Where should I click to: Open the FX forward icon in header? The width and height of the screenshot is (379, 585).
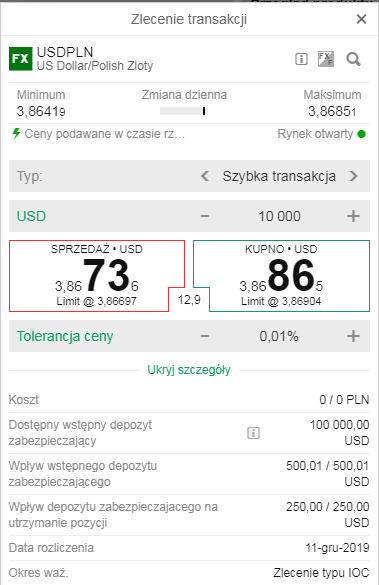[x=326, y=59]
